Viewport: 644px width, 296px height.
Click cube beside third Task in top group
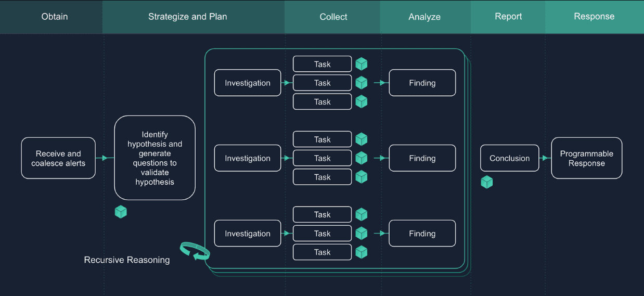[362, 101]
